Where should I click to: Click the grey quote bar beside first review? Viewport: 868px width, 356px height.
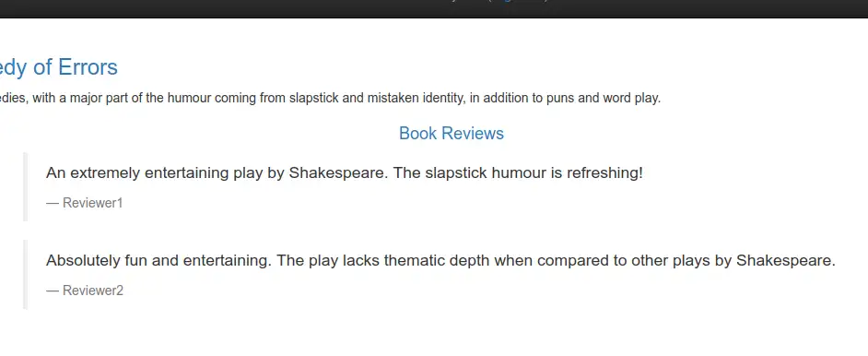(26, 186)
